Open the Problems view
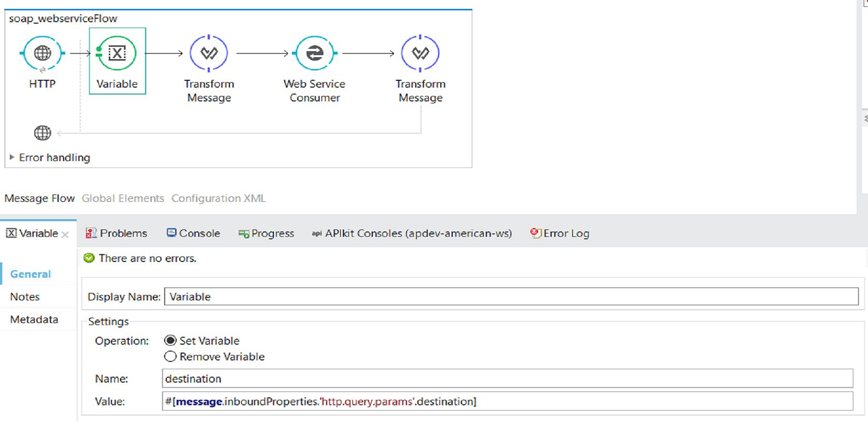Viewport: 868px width, 421px height. [117, 234]
